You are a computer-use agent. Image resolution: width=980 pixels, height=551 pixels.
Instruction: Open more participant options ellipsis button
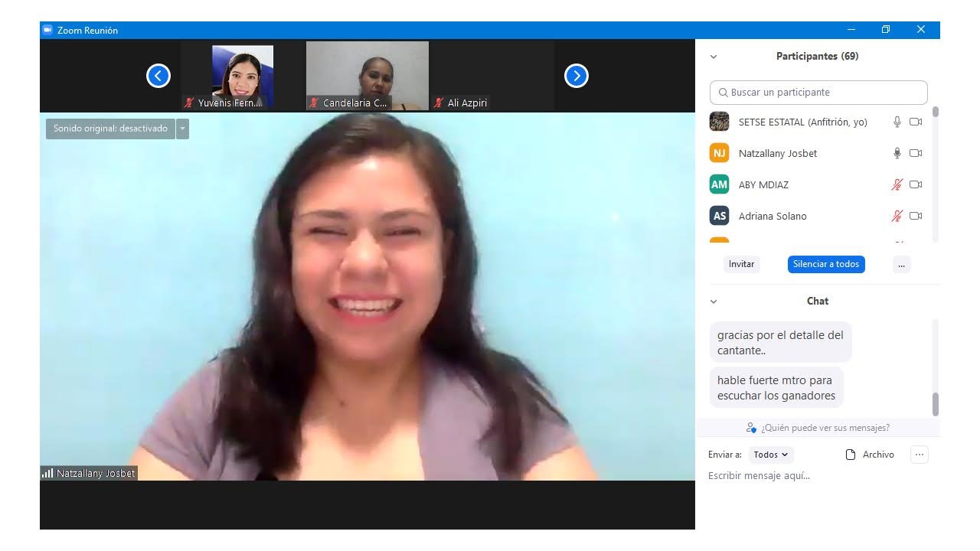[901, 264]
